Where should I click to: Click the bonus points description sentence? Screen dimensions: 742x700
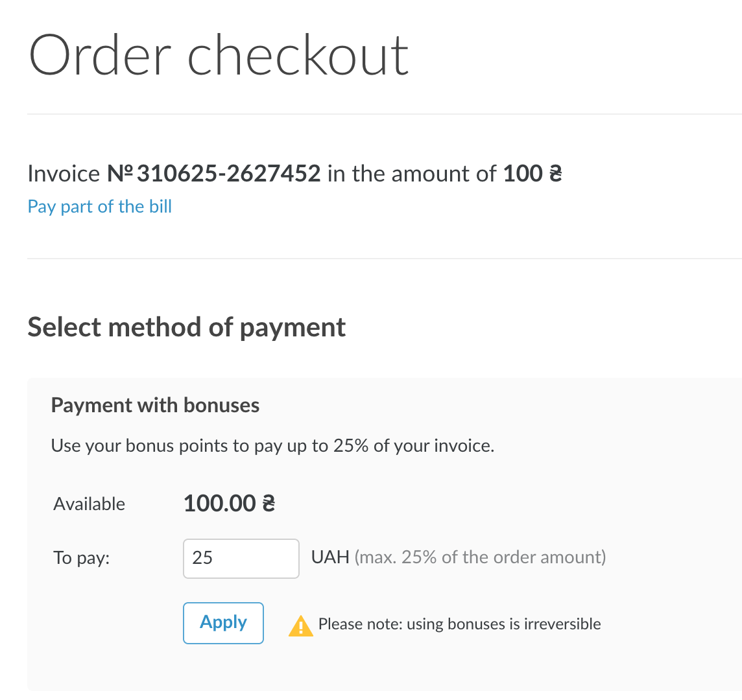[x=272, y=447]
